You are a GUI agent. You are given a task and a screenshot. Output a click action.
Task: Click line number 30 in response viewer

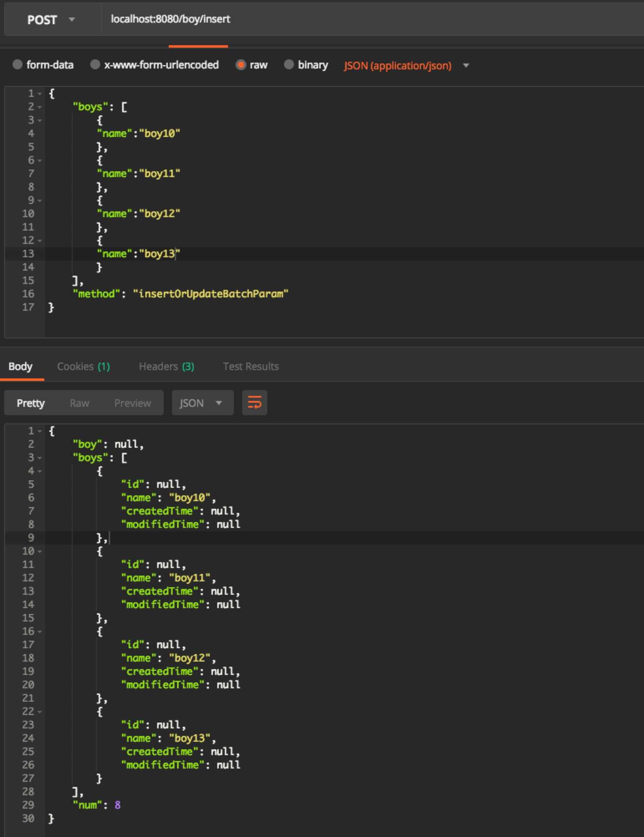tap(28, 819)
